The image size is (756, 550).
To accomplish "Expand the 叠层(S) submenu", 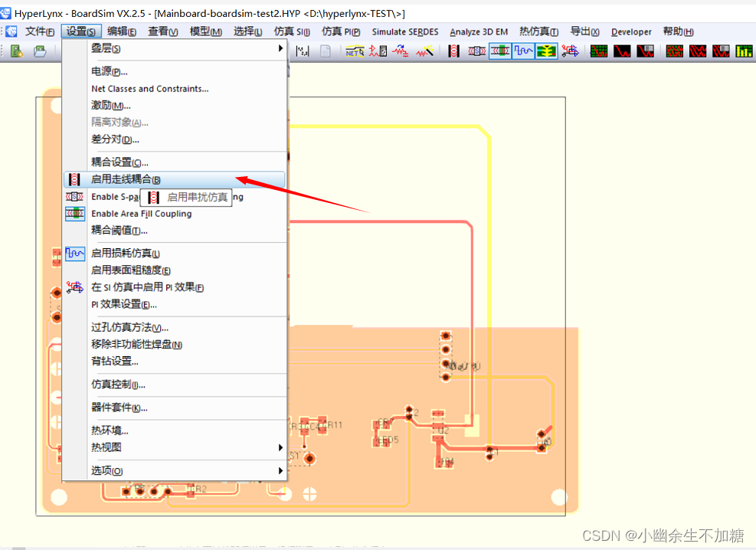I will 175,48.
